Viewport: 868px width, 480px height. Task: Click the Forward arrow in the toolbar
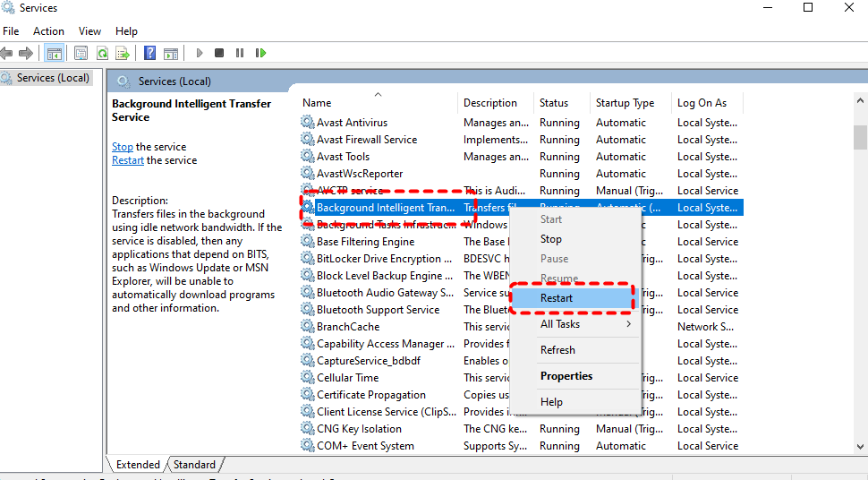26,54
